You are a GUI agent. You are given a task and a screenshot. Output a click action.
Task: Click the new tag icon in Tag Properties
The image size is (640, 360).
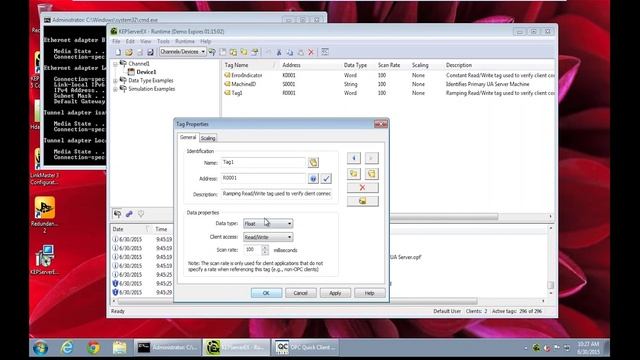(354, 174)
